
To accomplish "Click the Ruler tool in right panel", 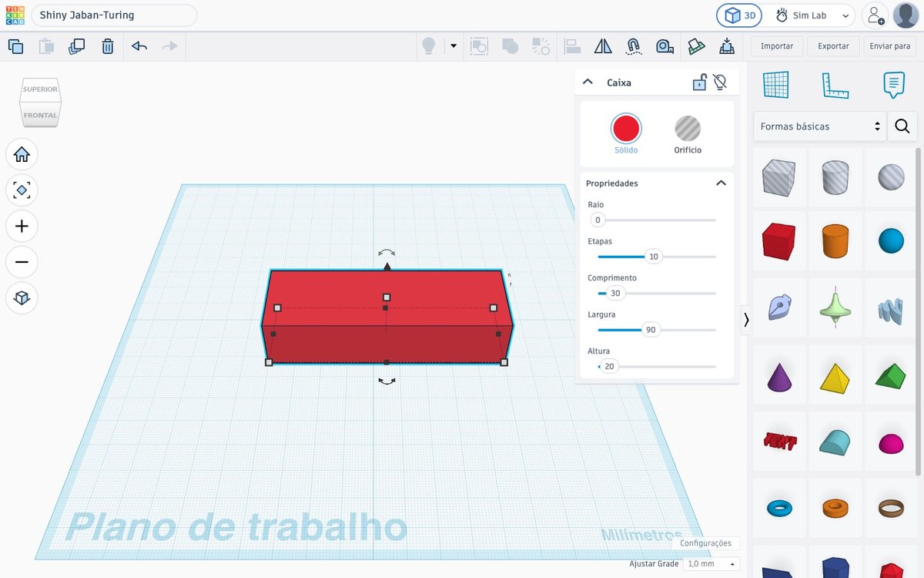I will coord(835,86).
